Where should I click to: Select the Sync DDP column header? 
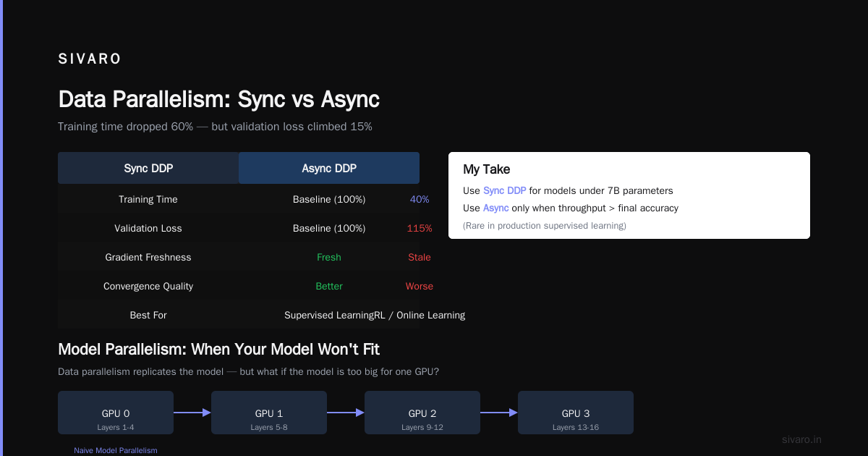[148, 168]
